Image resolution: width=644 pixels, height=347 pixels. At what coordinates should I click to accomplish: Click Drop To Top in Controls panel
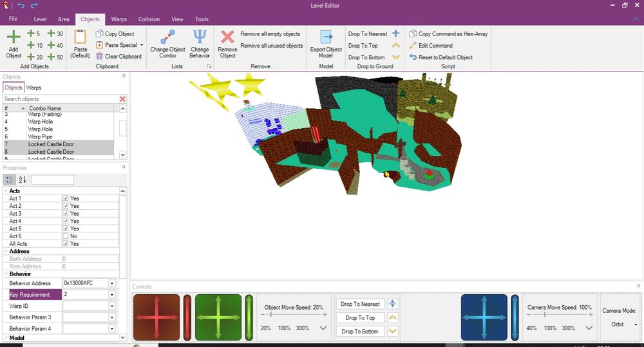(x=360, y=317)
